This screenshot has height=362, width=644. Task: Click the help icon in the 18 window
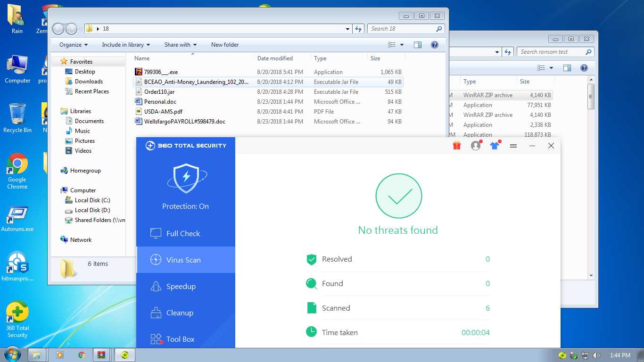pos(435,45)
